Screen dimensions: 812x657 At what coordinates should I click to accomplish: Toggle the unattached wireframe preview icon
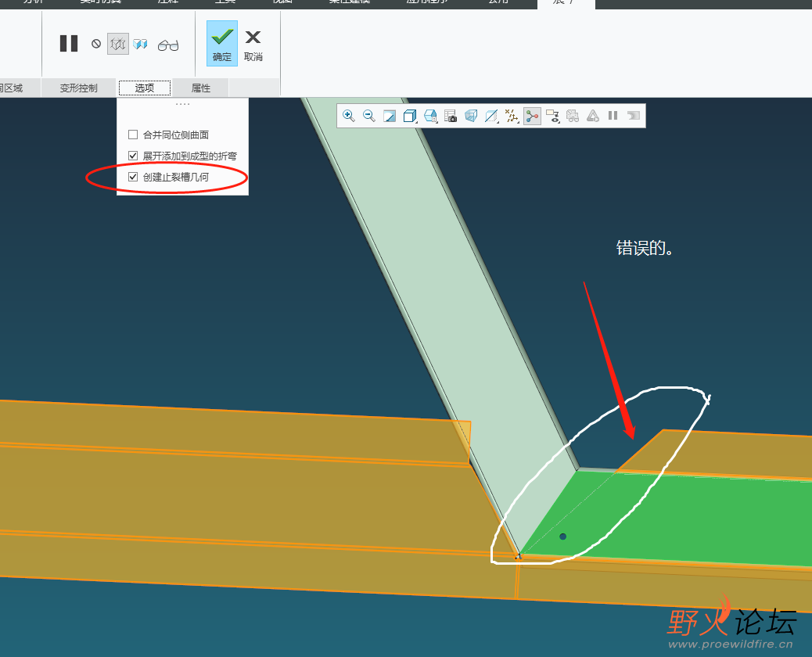(118, 44)
